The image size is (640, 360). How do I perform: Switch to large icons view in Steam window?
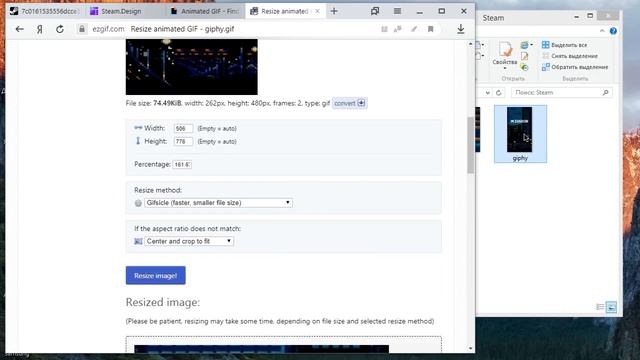(x=611, y=307)
